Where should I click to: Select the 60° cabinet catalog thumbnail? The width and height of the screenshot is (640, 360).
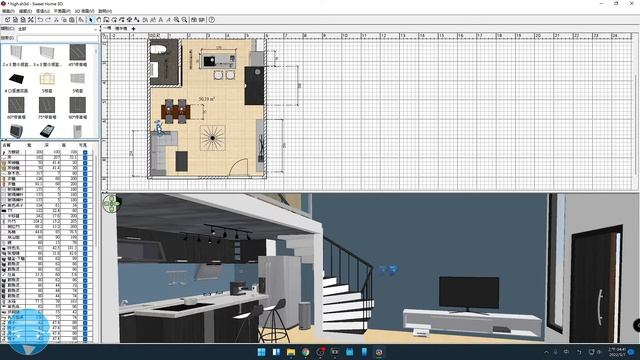tap(16, 105)
